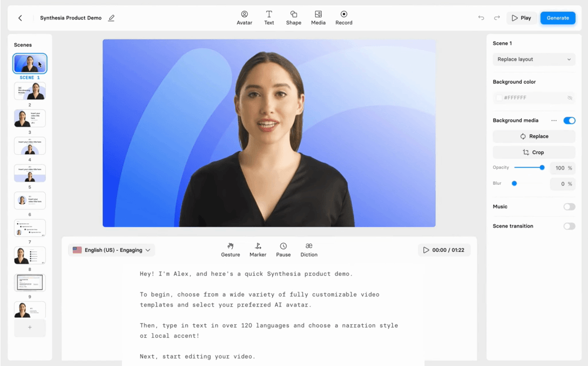Expand the Replace layout dropdown

(534, 59)
